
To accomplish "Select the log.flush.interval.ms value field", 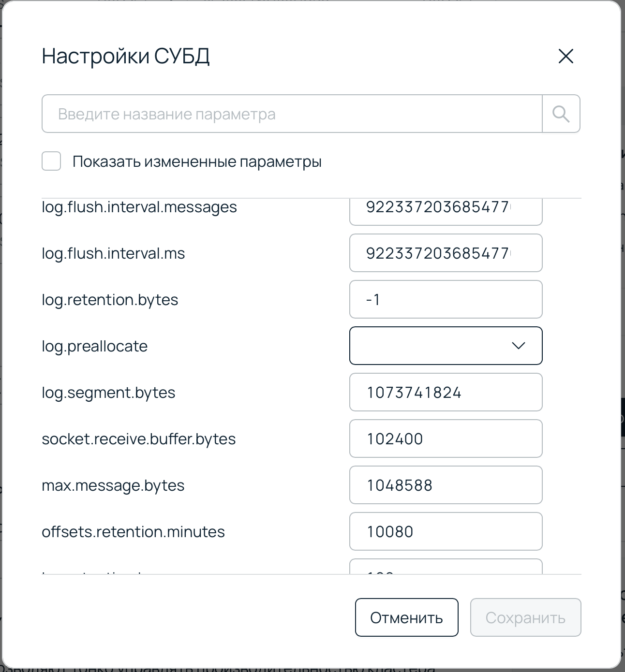I will coord(445,253).
